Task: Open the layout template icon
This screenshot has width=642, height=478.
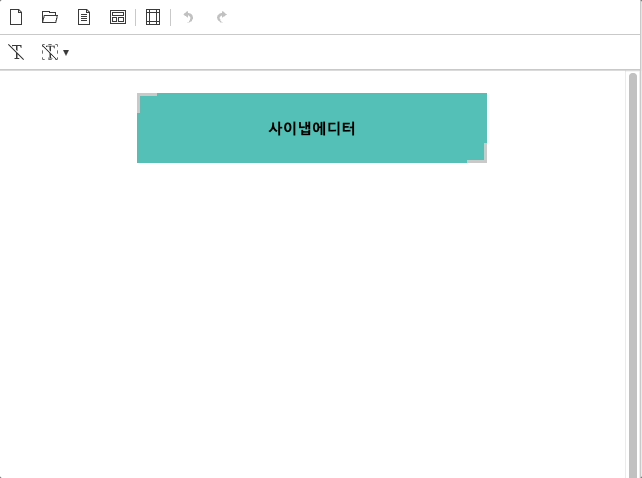Action: tap(118, 17)
